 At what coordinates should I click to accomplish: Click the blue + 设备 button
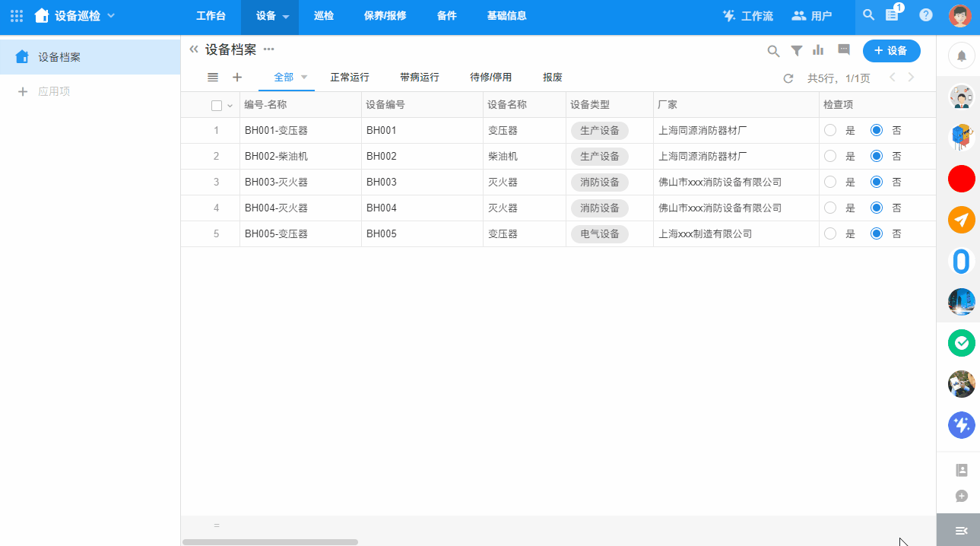click(x=891, y=51)
